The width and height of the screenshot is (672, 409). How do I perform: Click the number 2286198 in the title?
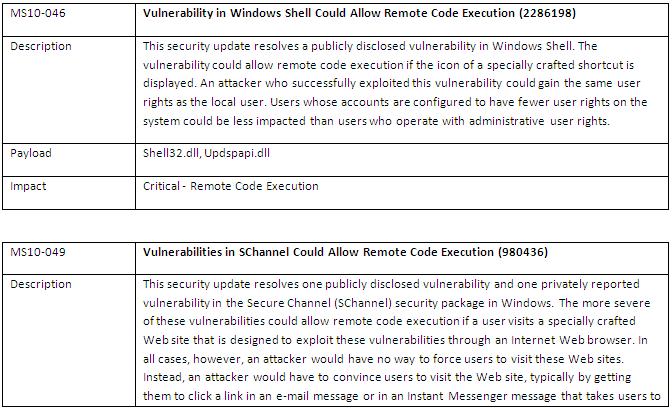coord(547,13)
